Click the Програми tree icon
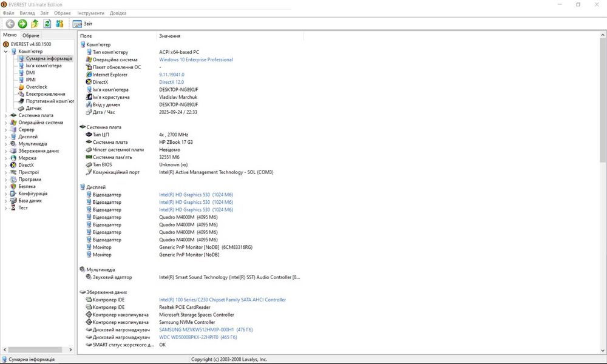 pos(13,180)
